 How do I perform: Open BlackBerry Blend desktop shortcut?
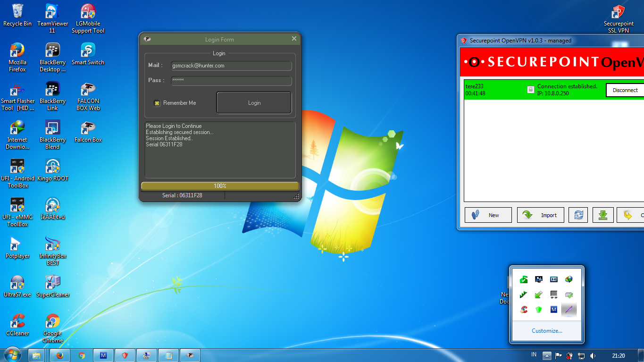[x=52, y=135]
